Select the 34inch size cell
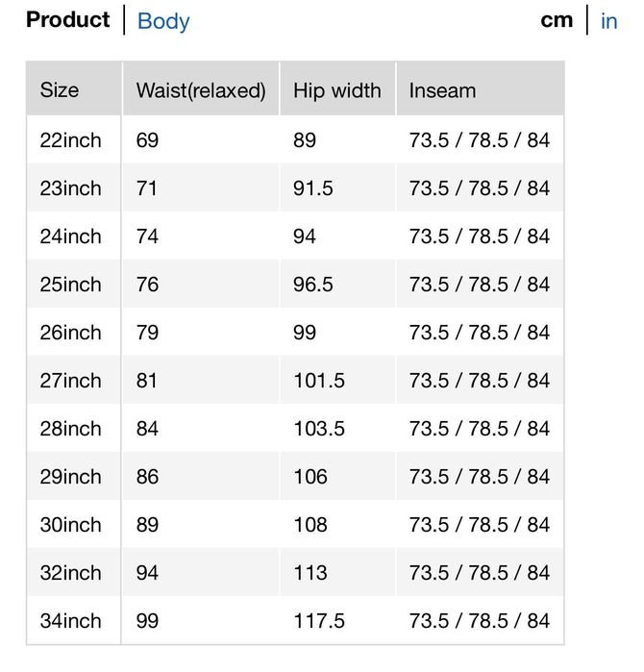 70,621
